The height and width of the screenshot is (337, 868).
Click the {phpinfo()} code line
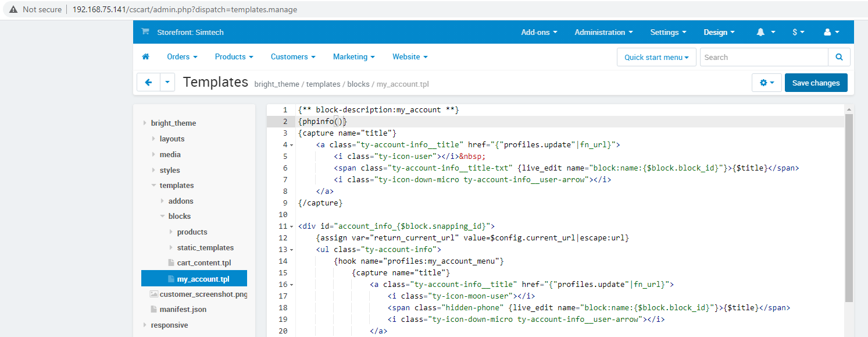(322, 122)
